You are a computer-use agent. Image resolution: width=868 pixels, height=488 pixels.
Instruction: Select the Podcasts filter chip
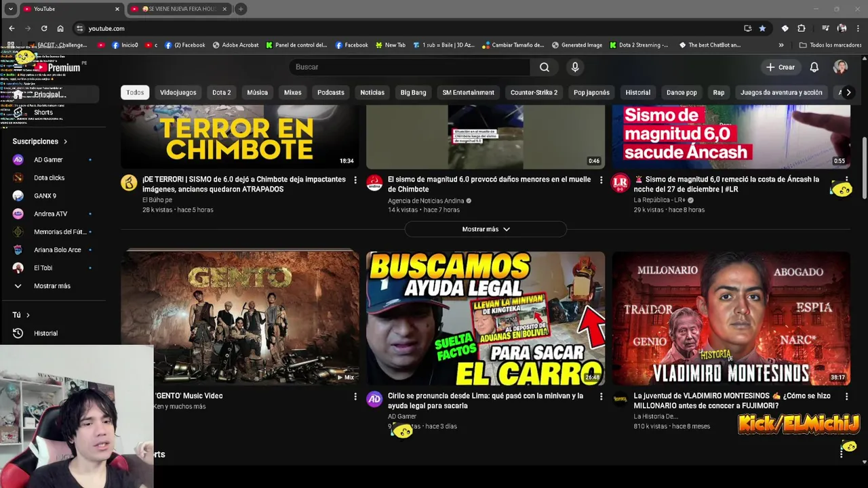[x=331, y=92]
